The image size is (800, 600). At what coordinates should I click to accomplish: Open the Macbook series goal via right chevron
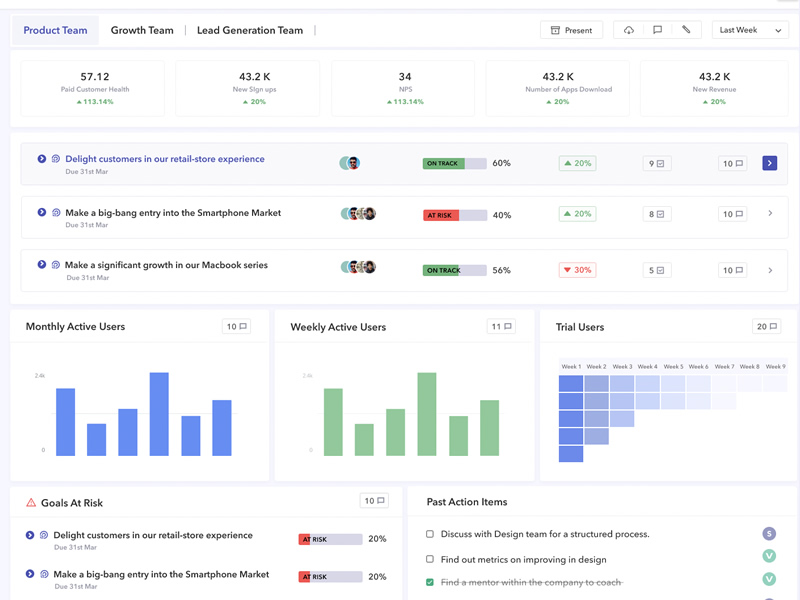[x=769, y=270]
